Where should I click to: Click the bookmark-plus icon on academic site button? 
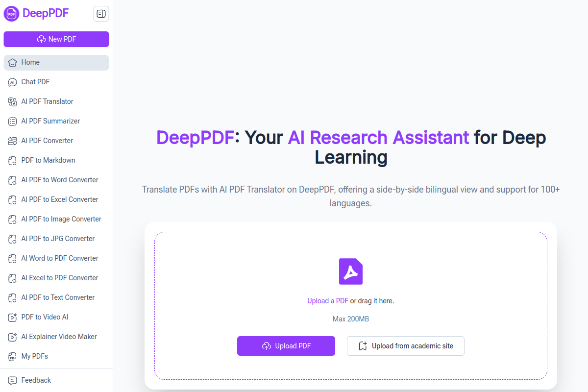[x=363, y=346]
